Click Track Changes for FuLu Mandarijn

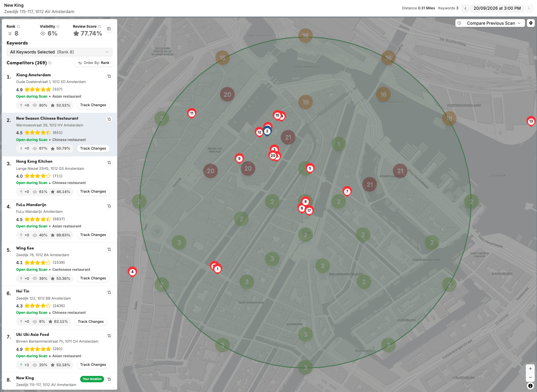93,235
